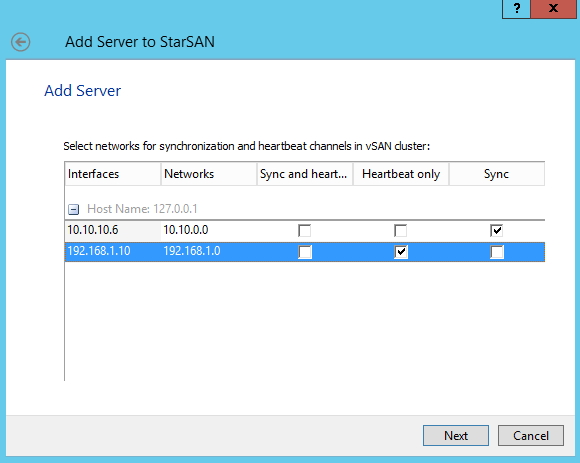The image size is (580, 463).
Task: Click the Cancel button
Action: click(531, 436)
